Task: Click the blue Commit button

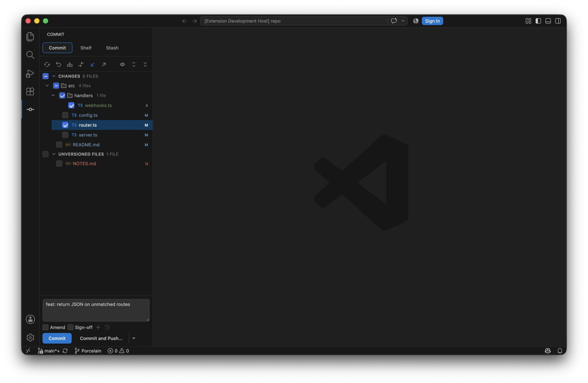Action: (57, 339)
